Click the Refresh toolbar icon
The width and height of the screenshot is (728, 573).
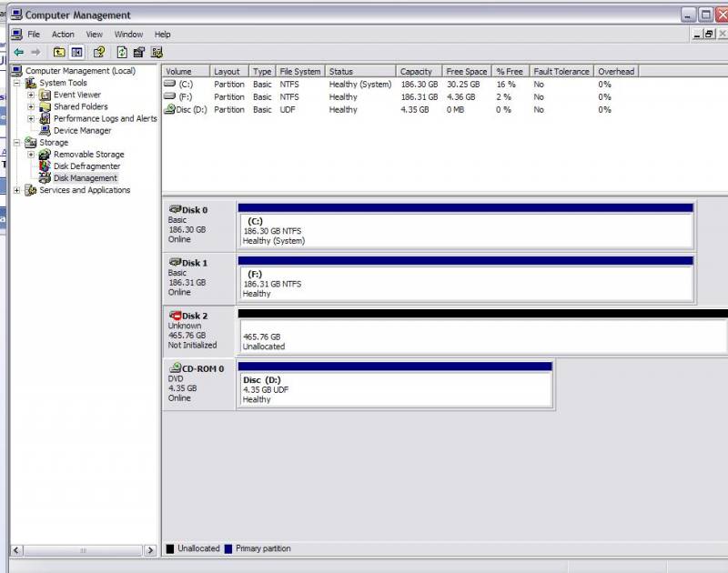[122, 53]
